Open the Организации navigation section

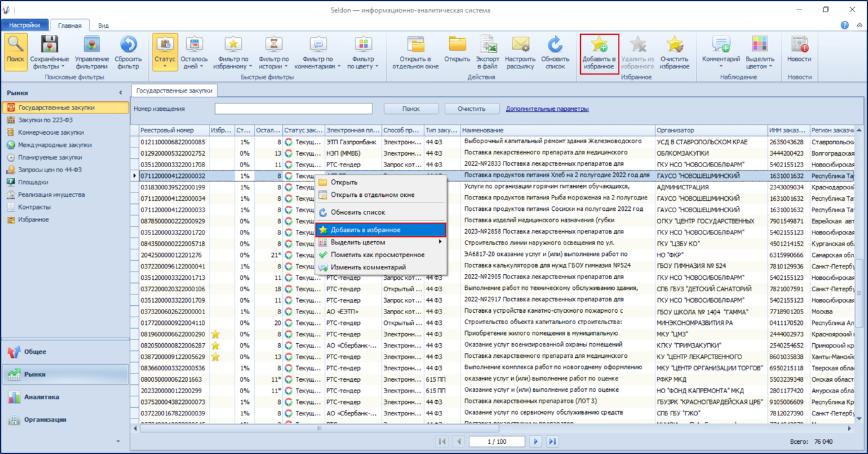(65, 419)
